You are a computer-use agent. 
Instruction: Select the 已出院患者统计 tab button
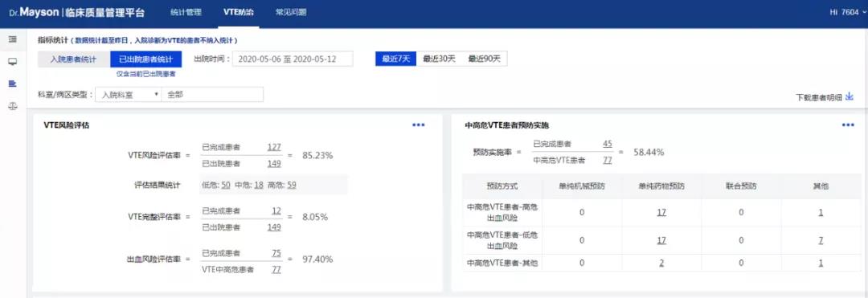[x=146, y=59]
